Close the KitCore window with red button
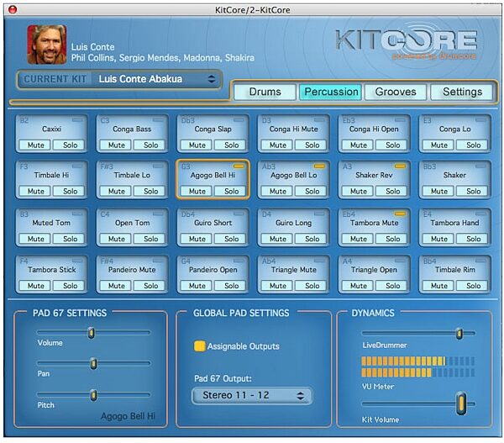 pos(13,9)
